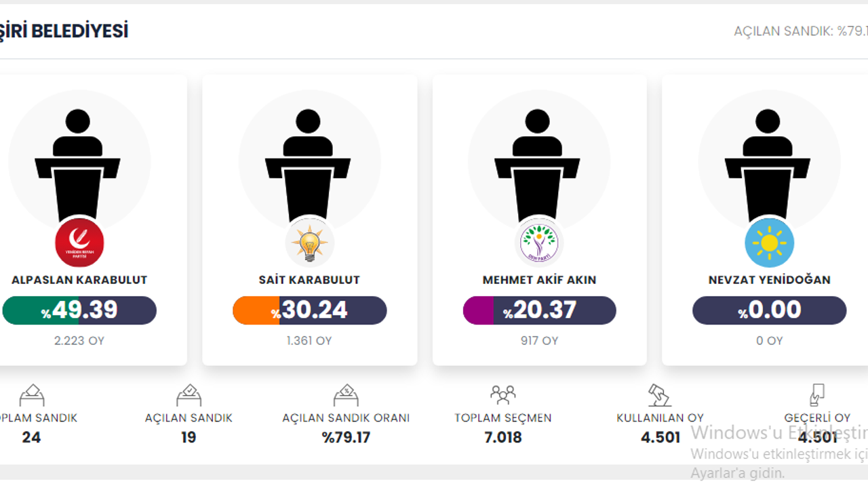Click the Açılan Sandık Oranı percent icon
The image size is (868, 488).
346,394
